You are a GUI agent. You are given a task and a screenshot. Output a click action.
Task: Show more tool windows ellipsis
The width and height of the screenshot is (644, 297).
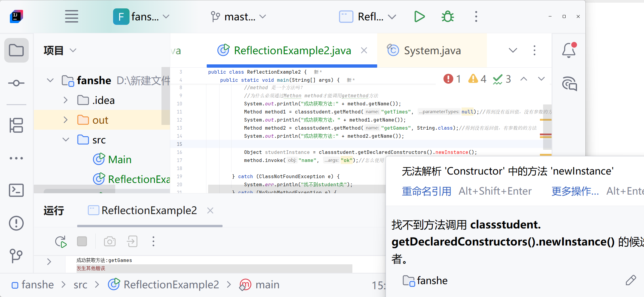point(16,158)
